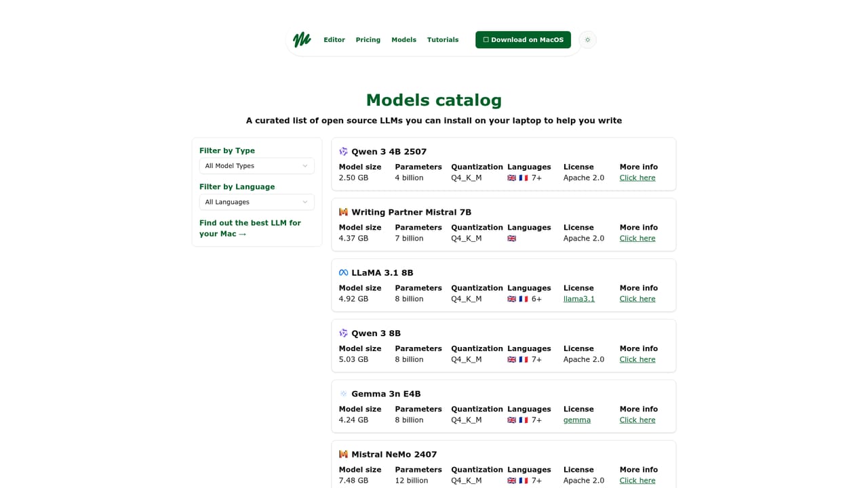Click the Qwen icon beside Qwen 3 8B
The width and height of the screenshot is (868, 488).
343,333
